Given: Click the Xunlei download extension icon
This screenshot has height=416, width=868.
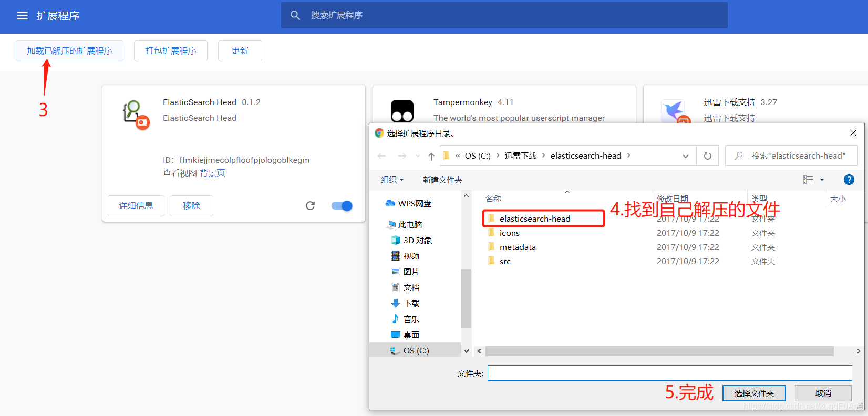Looking at the screenshot, I should [675, 112].
